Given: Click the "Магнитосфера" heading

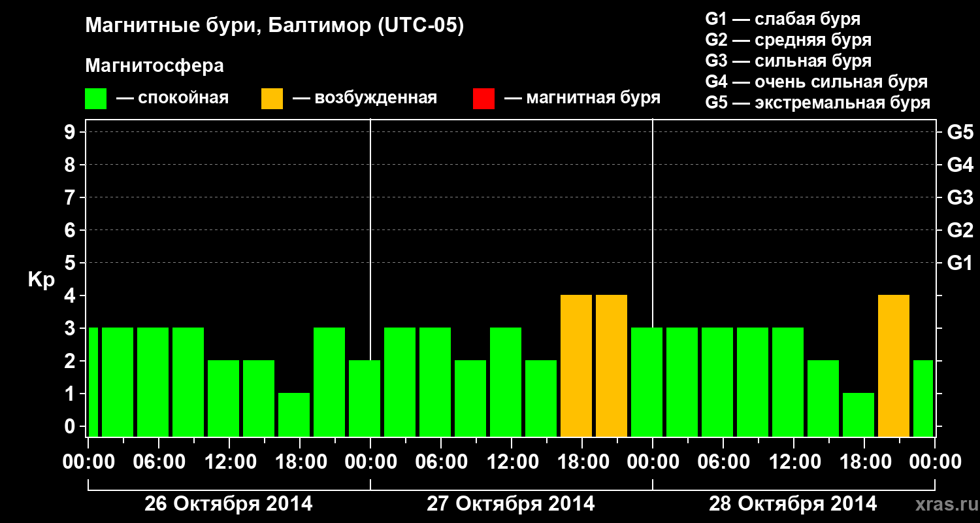Looking at the screenshot, I should click(154, 67).
